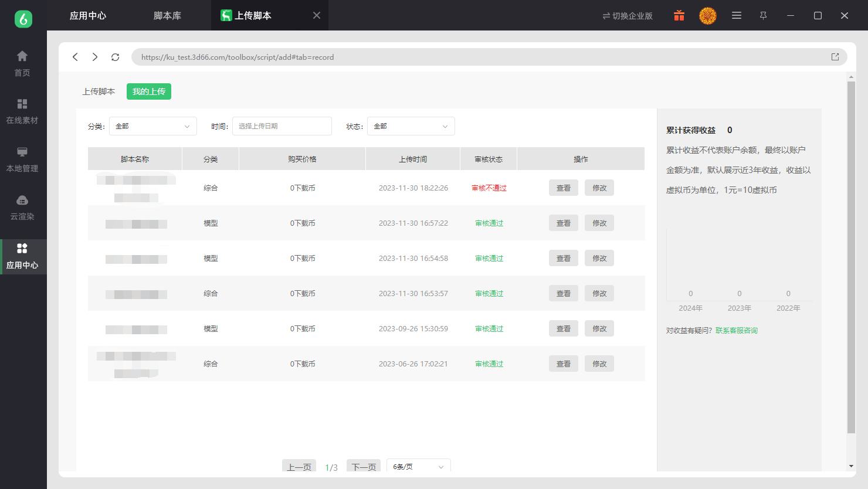Click 查看 for 2023-09-26 row
Screen dimensions: 868x489
point(564,328)
